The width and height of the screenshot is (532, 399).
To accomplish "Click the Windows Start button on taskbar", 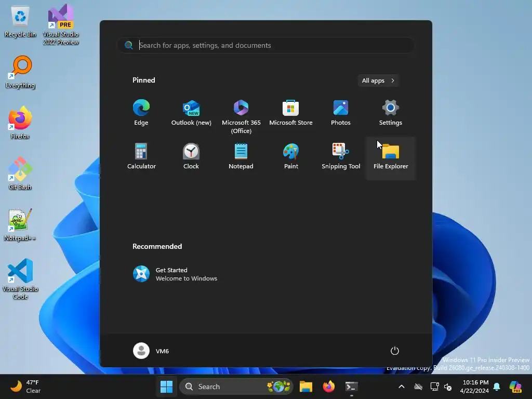I will coord(166,387).
